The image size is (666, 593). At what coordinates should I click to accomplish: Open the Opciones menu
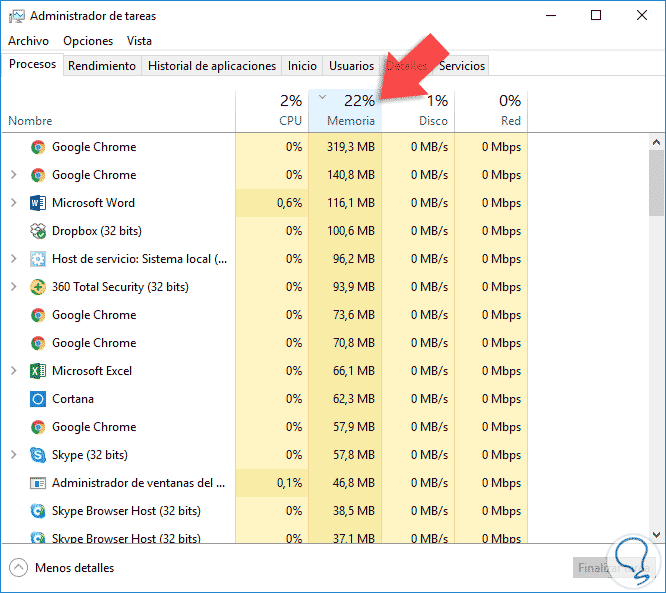click(x=88, y=41)
